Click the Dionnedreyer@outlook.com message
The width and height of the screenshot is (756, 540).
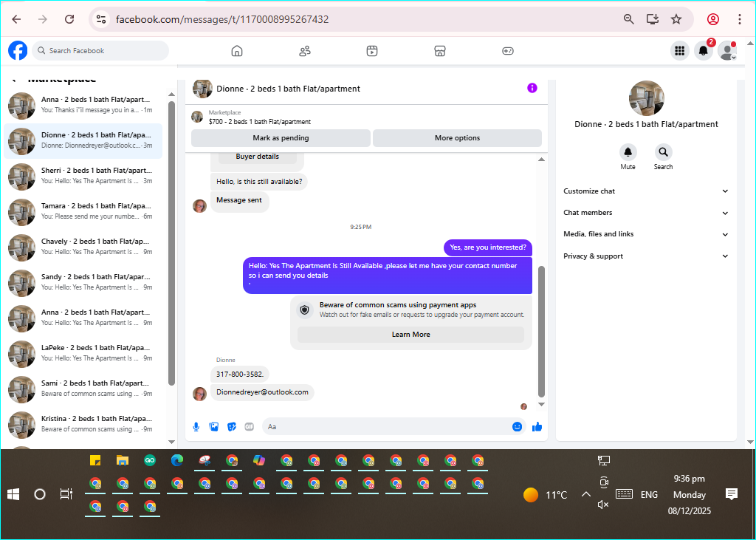tap(262, 392)
